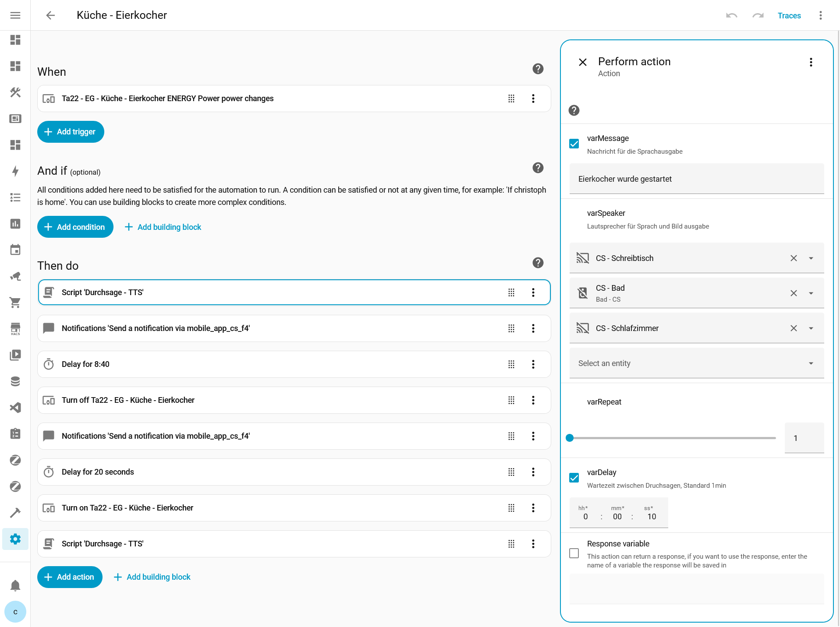Disable the varDelay checkbox
Screen dimensions: 840x627
tap(574, 478)
